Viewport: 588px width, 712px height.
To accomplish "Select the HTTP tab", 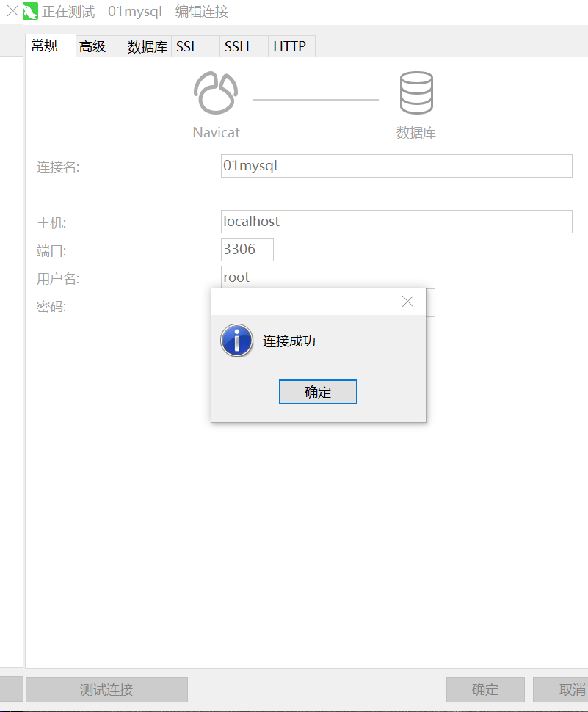I will [x=291, y=46].
